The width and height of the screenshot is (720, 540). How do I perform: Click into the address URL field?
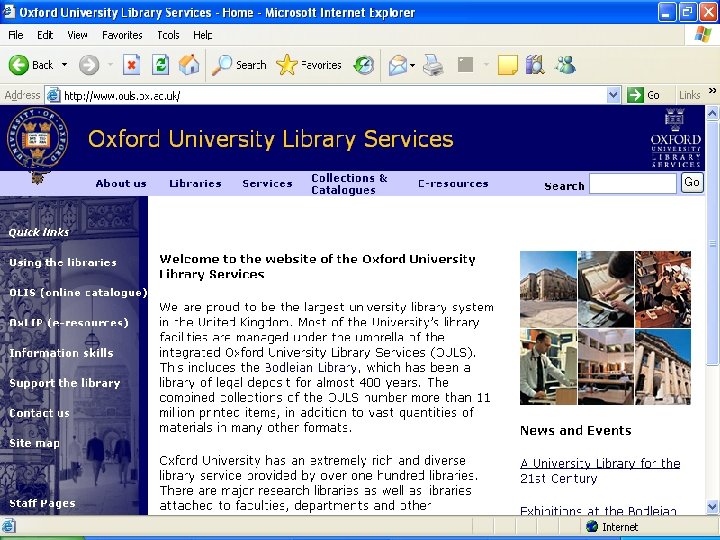[x=334, y=95]
